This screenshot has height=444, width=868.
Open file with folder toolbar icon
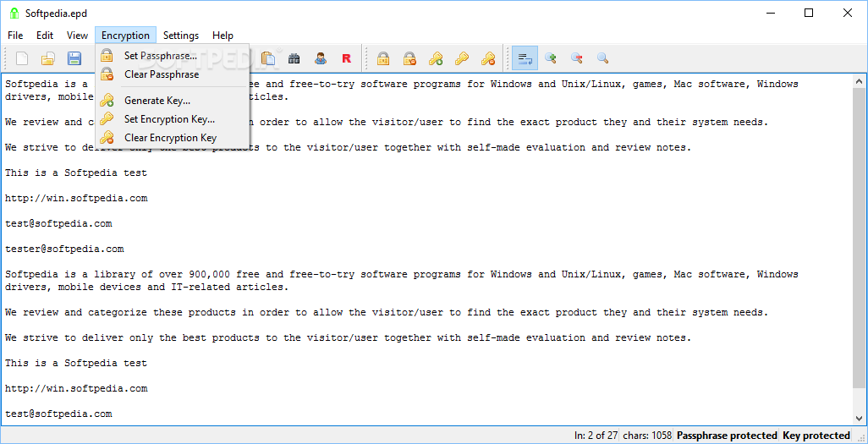[x=48, y=58]
